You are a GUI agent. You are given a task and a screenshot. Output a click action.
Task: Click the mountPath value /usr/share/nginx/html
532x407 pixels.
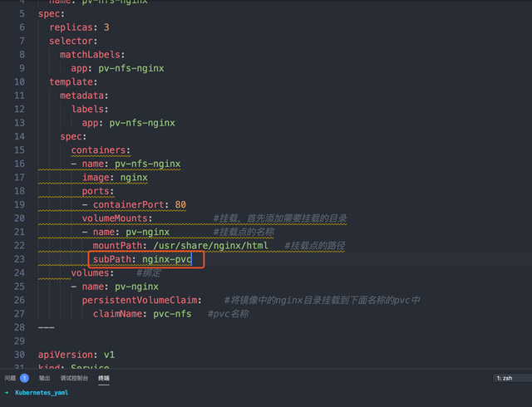point(210,246)
